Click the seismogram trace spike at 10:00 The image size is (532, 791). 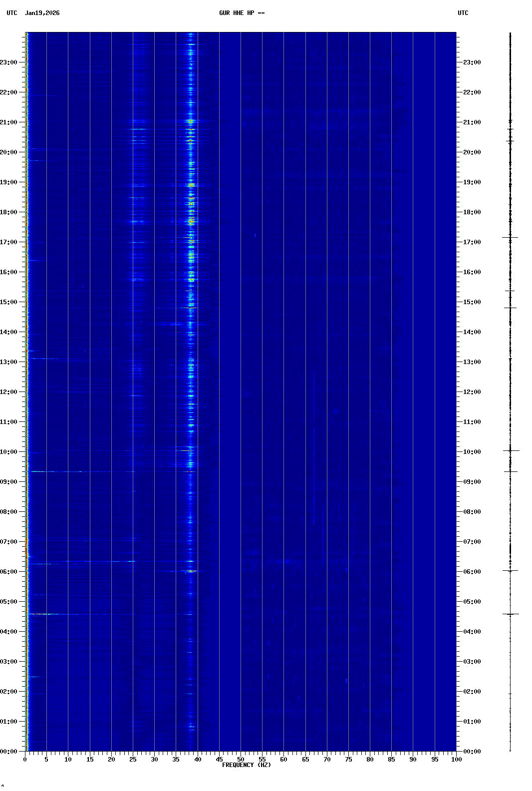click(x=511, y=450)
